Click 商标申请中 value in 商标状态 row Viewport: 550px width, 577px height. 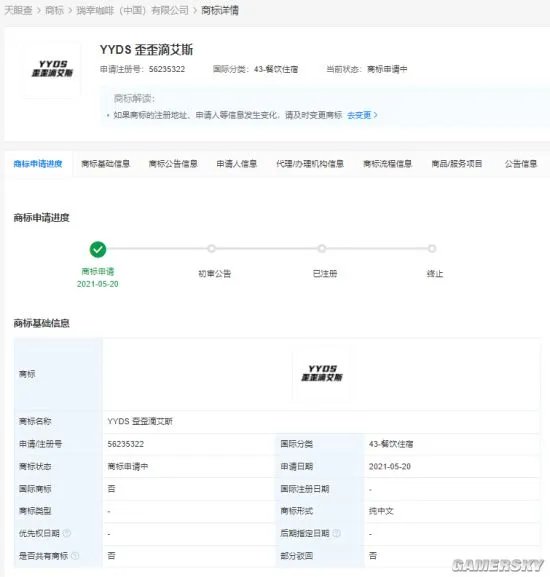[x=128, y=467]
